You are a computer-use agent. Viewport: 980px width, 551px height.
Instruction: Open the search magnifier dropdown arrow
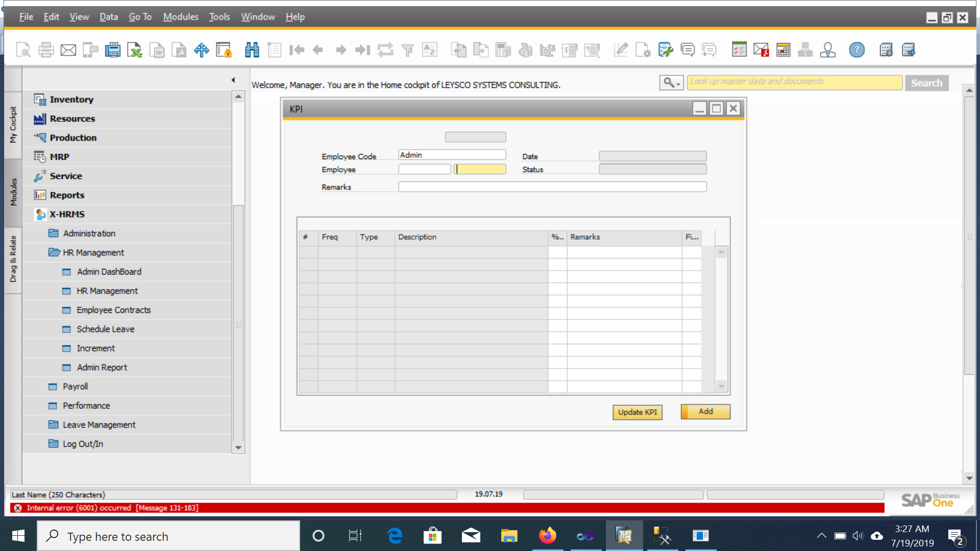click(678, 83)
